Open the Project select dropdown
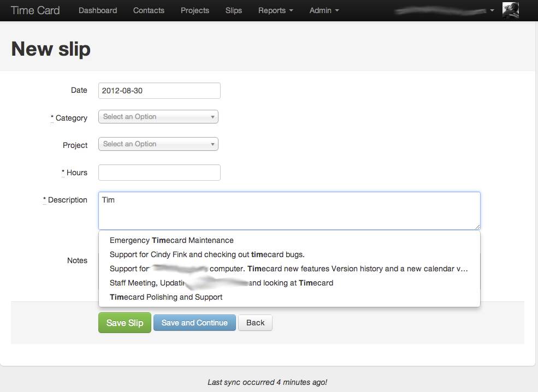Screen dimensions: 538x392 pyautogui.click(x=158, y=144)
